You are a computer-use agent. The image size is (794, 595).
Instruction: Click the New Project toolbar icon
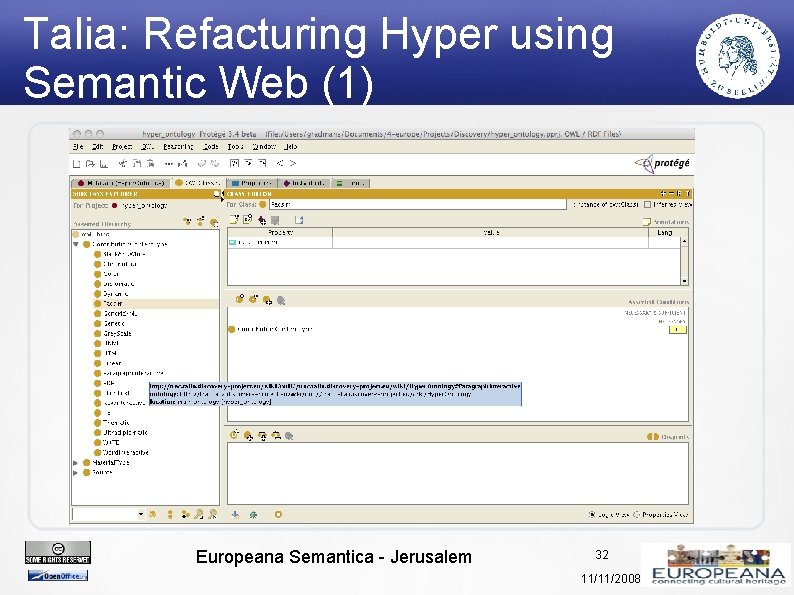coord(76,164)
